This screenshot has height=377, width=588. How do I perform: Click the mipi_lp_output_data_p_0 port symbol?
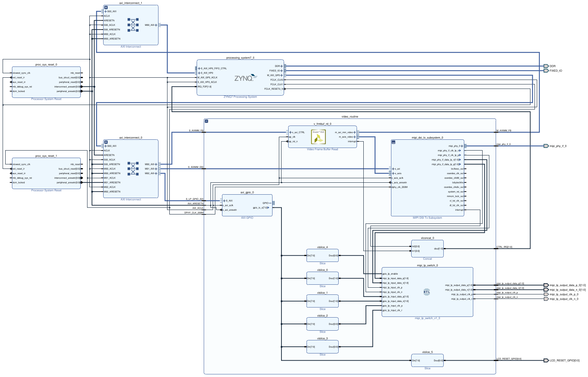546,285
